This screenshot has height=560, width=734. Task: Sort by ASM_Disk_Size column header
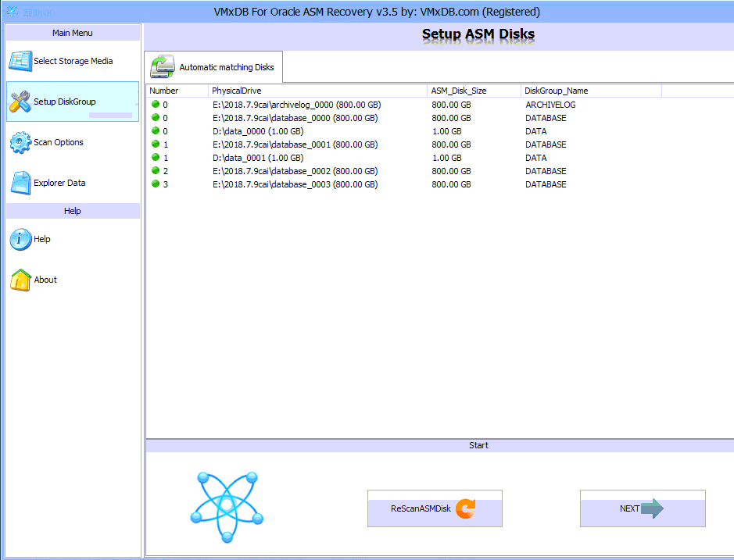(474, 91)
